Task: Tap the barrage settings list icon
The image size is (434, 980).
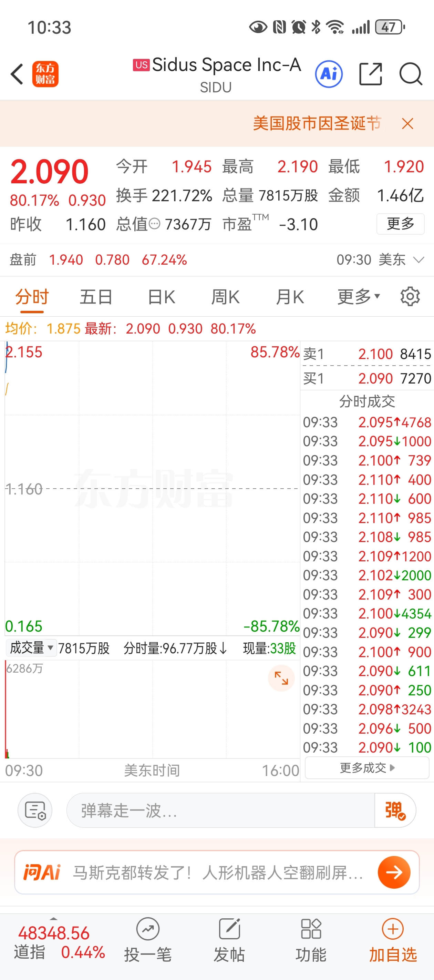Action: (35, 810)
